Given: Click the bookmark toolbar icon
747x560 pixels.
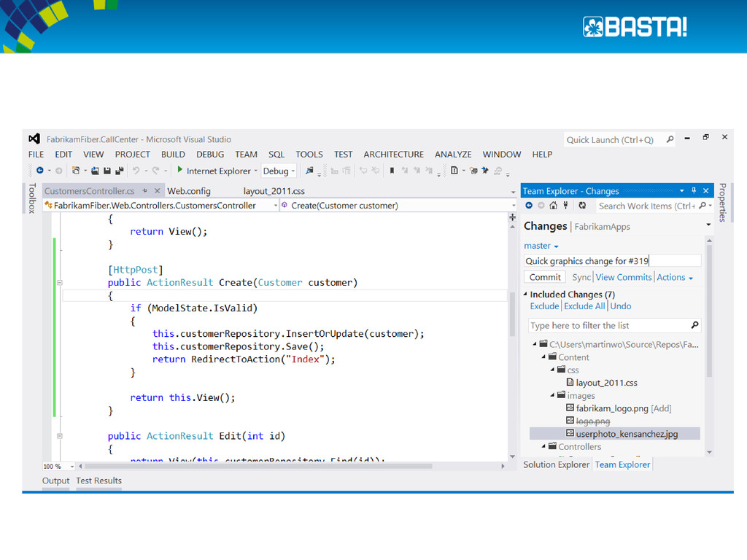Looking at the screenshot, I should pyautogui.click(x=392, y=171).
